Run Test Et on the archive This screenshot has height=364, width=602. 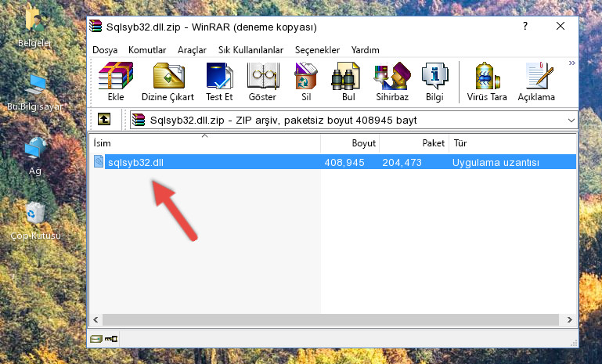[219, 81]
